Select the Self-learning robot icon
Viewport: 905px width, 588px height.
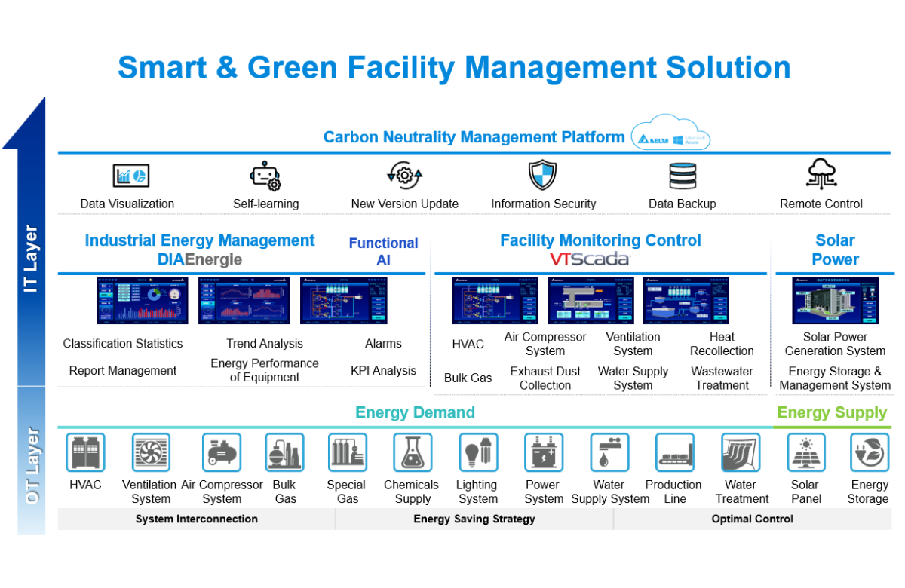pyautogui.click(x=265, y=176)
